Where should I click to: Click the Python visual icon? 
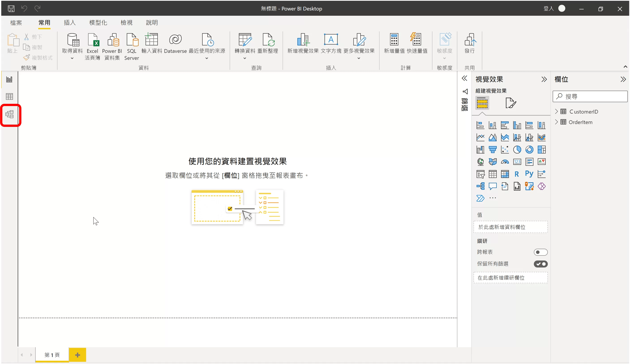(529, 174)
